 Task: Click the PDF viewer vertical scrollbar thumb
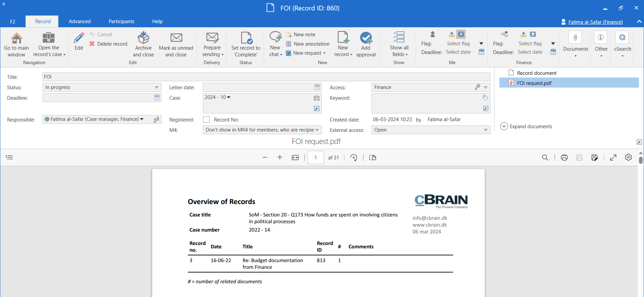(641, 160)
